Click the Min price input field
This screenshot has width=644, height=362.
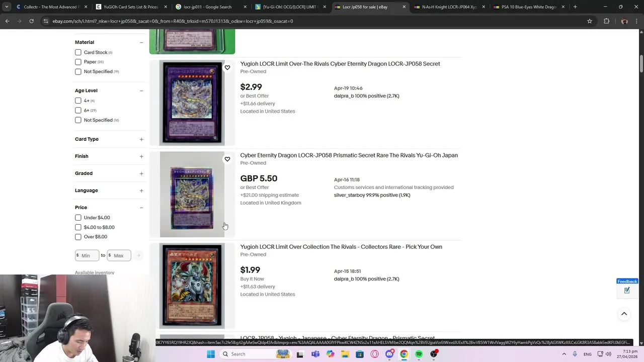click(87, 255)
